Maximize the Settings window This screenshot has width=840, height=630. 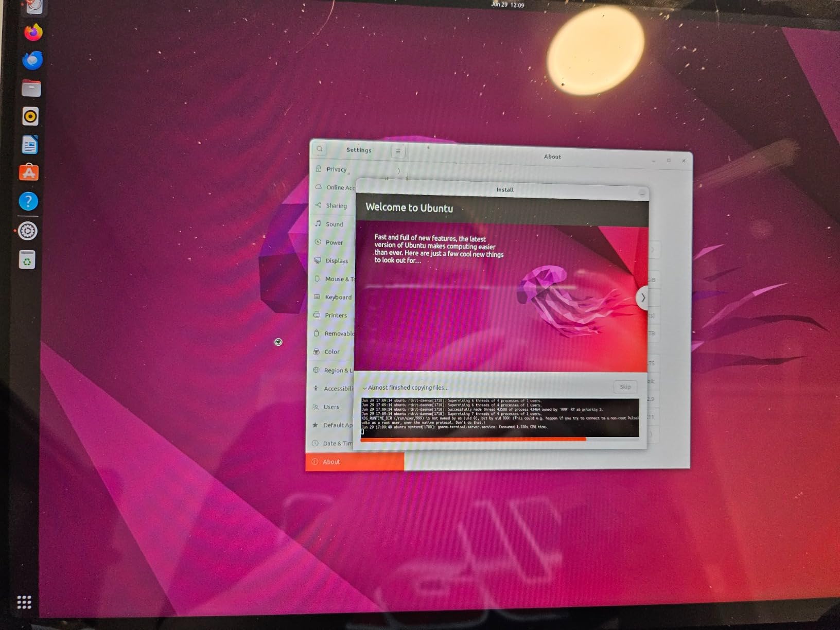tap(669, 161)
